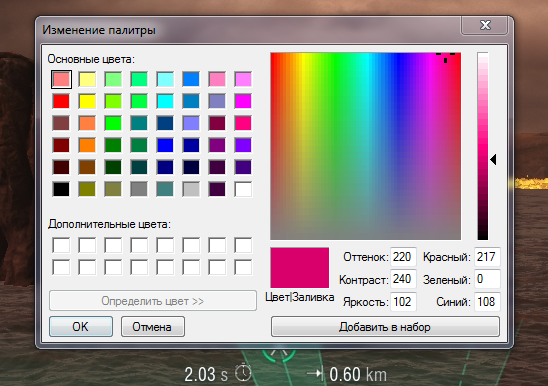This screenshot has height=386, width=548.
Task: Select the bright orange swatch beside dark red
Action: [x=87, y=145]
